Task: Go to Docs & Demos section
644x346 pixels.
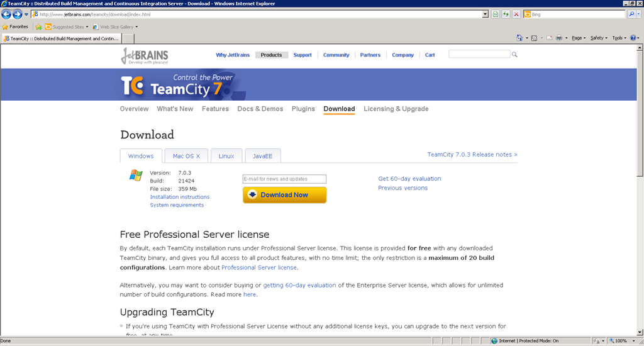Action: tap(260, 109)
